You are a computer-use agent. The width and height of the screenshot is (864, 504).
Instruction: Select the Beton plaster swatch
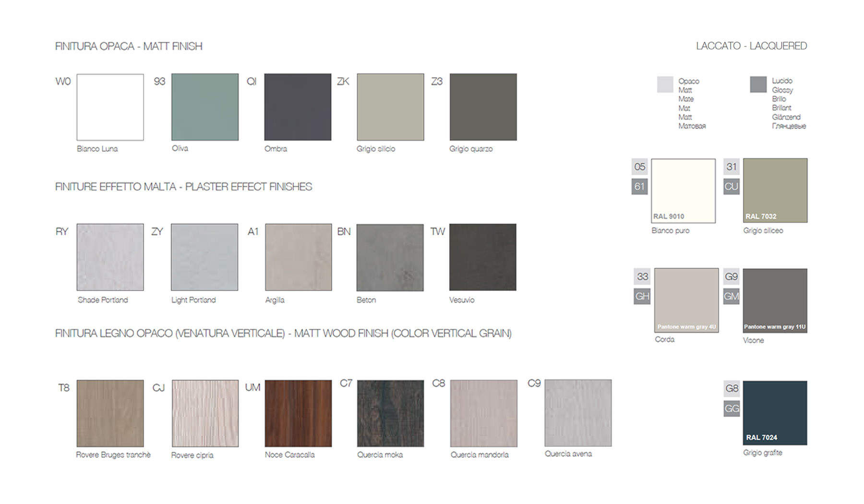tap(390, 257)
